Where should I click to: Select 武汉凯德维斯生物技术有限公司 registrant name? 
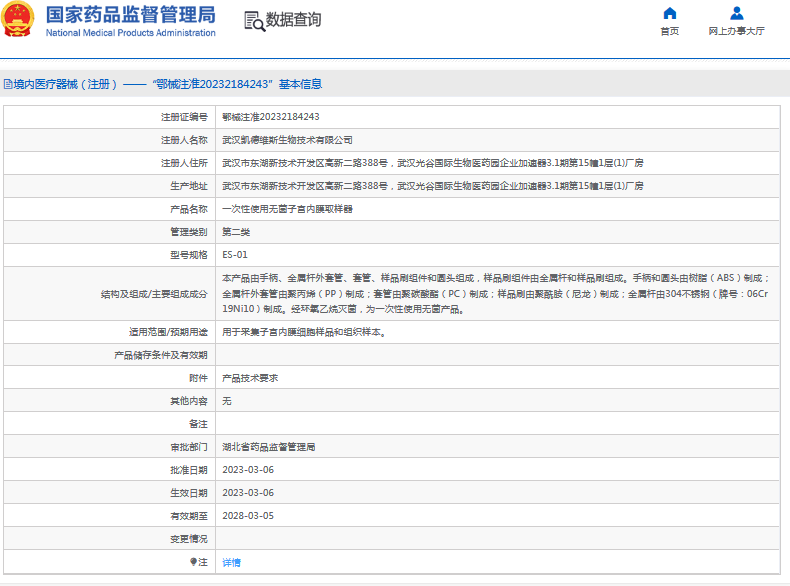(287, 140)
